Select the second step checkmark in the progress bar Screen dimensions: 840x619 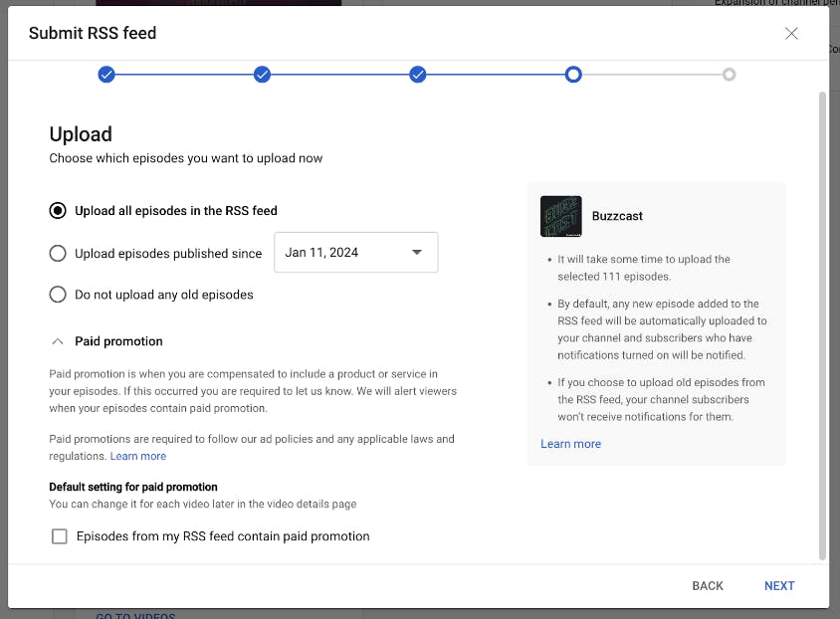(x=262, y=74)
